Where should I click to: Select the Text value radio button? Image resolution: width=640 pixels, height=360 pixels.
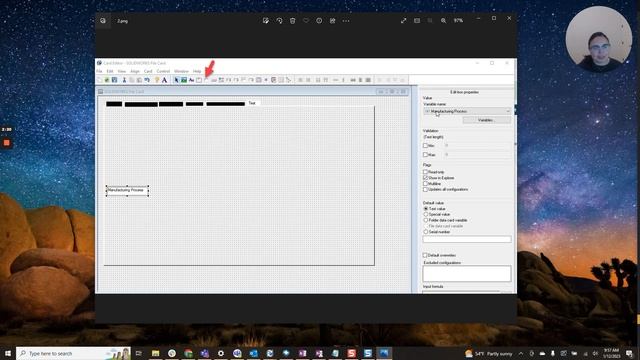(x=426, y=209)
